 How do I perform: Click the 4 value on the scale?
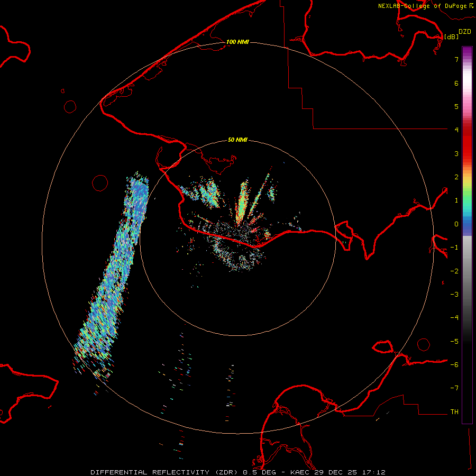[456, 130]
